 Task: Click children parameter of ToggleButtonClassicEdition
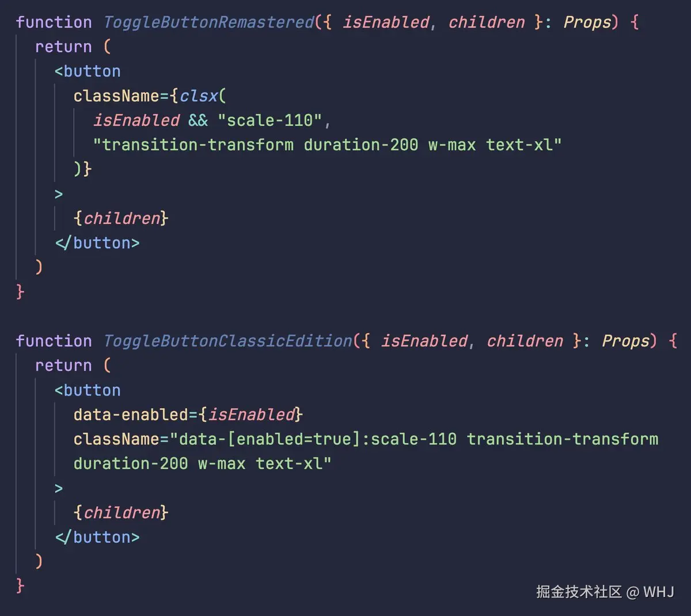(525, 341)
